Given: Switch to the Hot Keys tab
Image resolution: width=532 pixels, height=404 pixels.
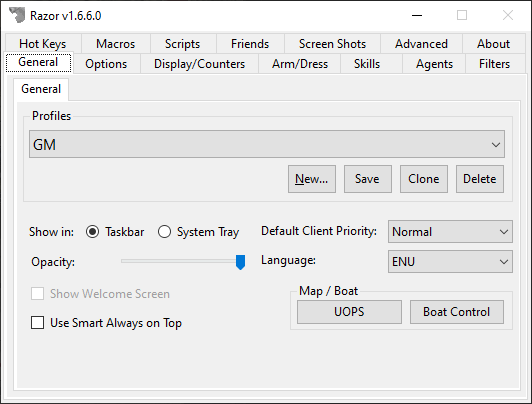Looking at the screenshot, I should coord(43,44).
